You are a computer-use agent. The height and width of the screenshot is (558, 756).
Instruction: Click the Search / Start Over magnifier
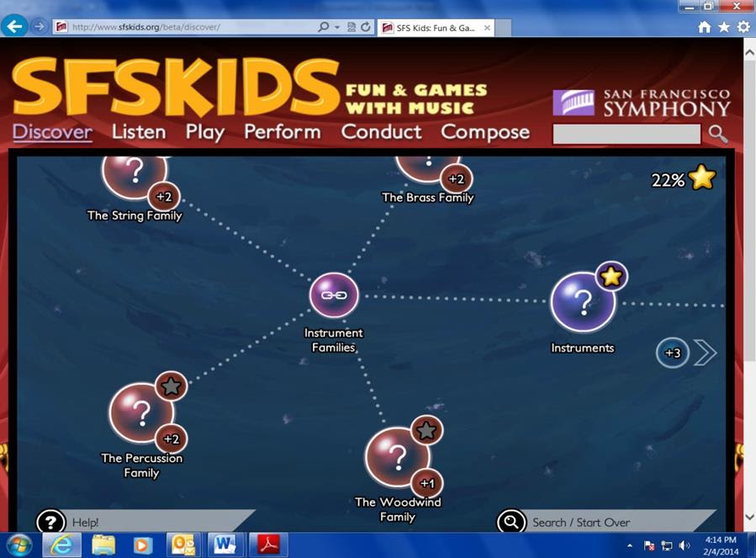511,521
